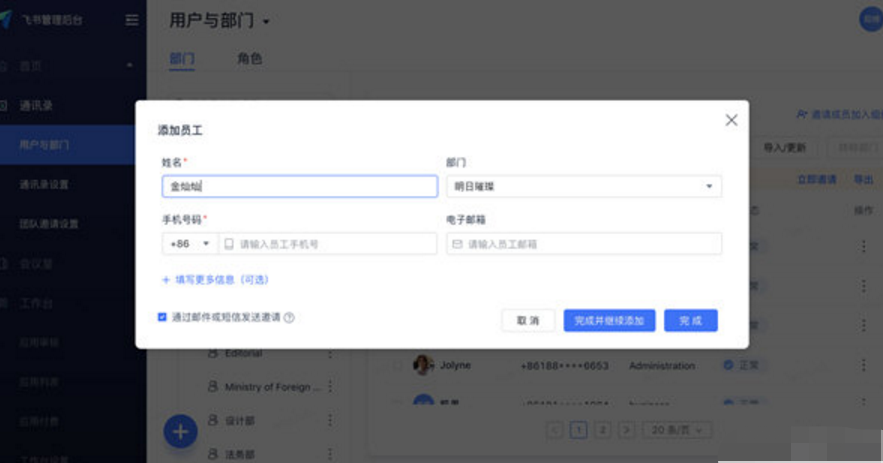Switch to the 部门 tab
Screen dimensions: 883x463
182,59
